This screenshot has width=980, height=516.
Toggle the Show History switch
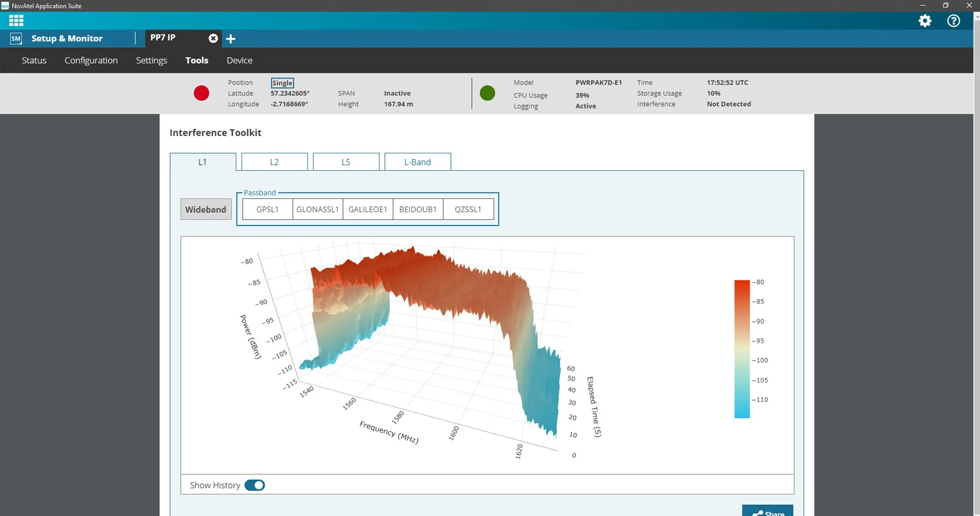[x=255, y=485]
